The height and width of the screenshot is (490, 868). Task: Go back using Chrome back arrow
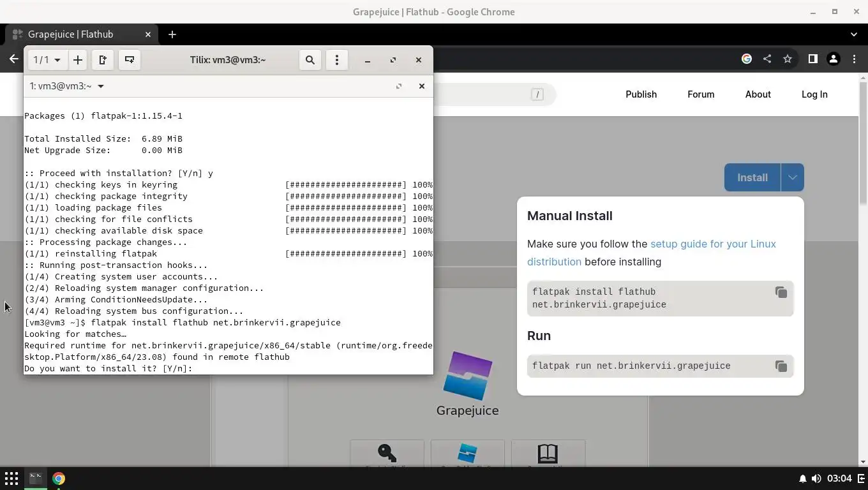point(13,59)
